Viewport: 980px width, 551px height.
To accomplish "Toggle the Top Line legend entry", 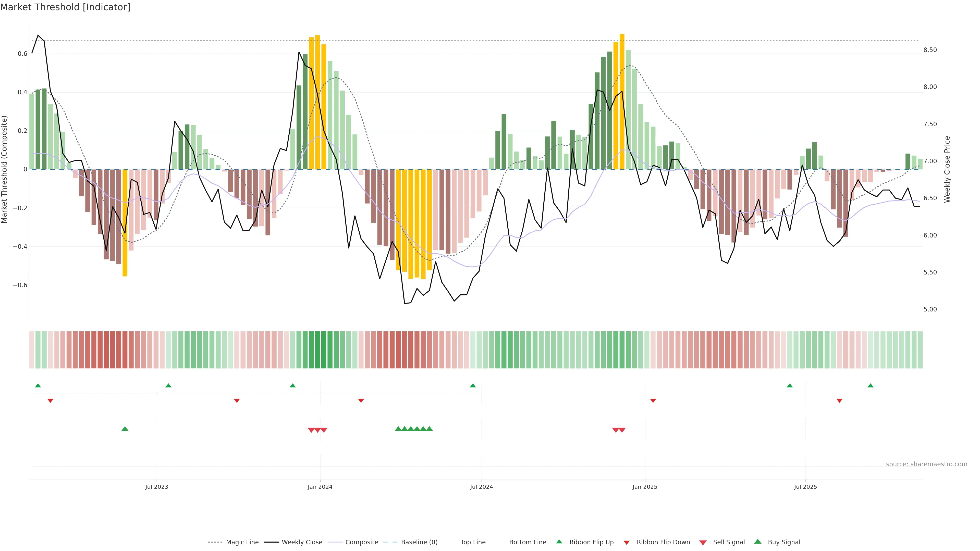I will pyautogui.click(x=473, y=542).
